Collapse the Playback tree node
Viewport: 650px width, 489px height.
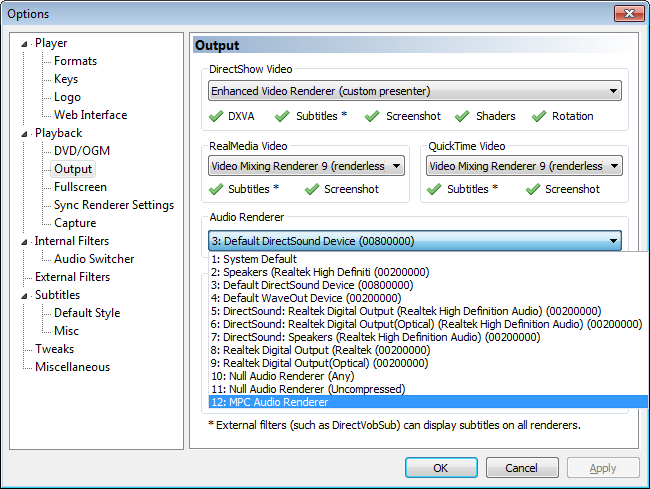24,134
